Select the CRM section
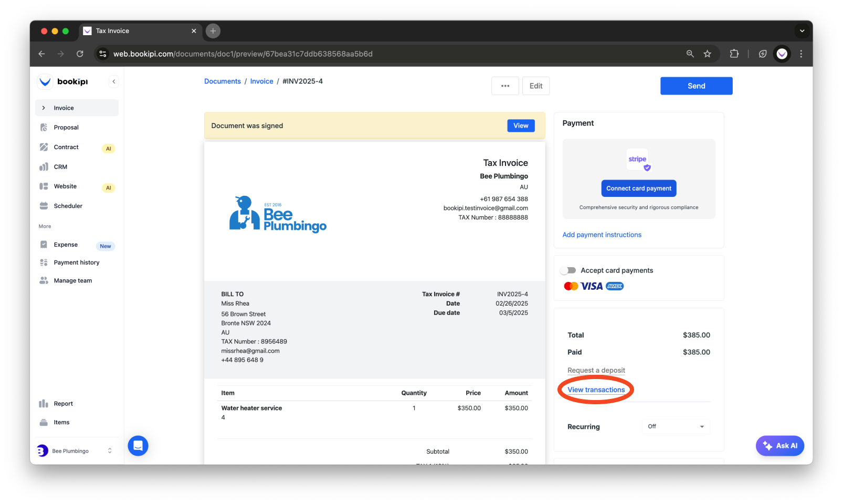843x504 pixels. point(60,166)
